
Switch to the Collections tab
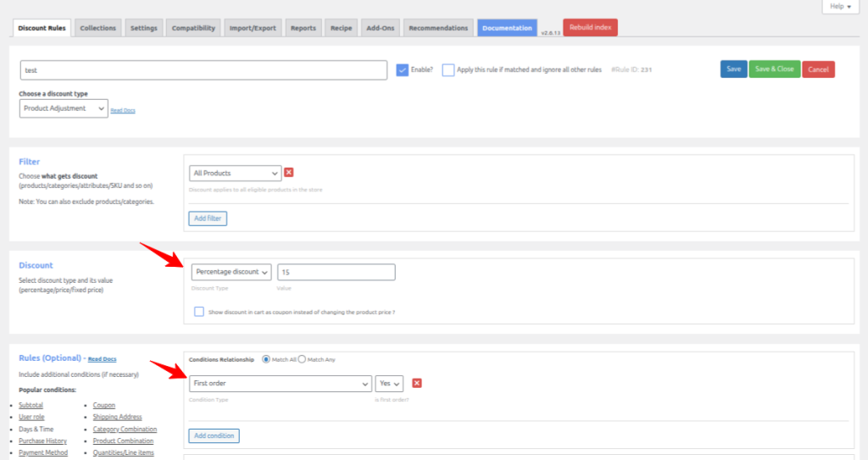coord(97,28)
